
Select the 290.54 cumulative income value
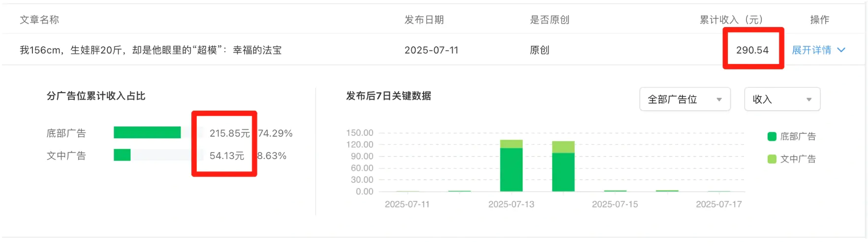pos(752,50)
